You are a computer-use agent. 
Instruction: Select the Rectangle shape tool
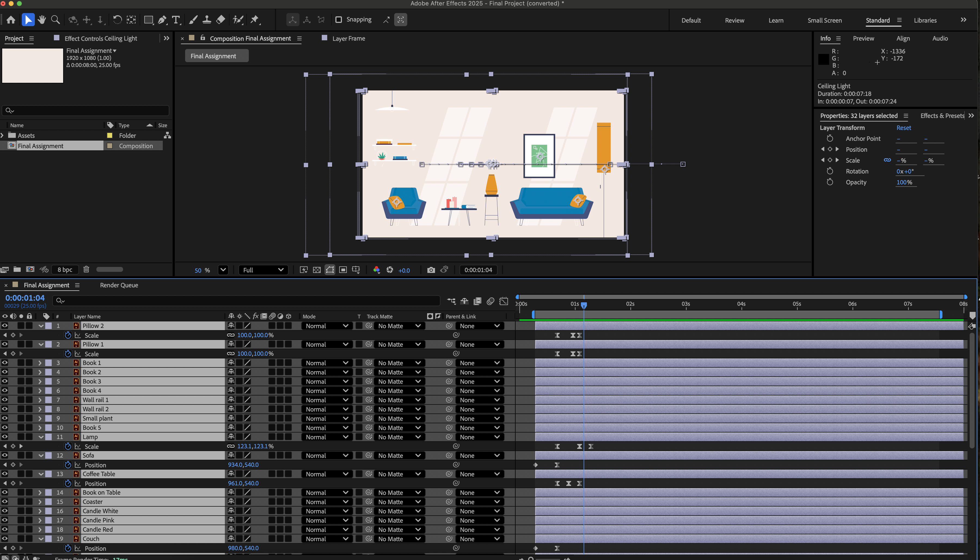(x=148, y=20)
